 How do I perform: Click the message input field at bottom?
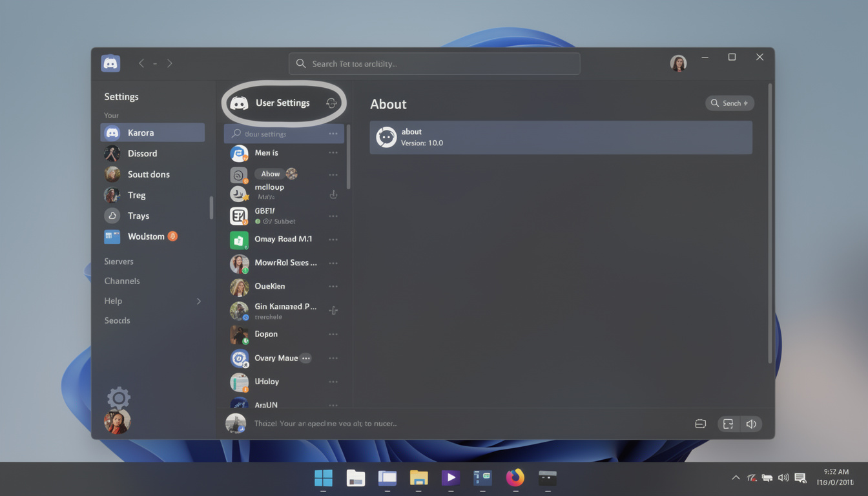[452, 424]
